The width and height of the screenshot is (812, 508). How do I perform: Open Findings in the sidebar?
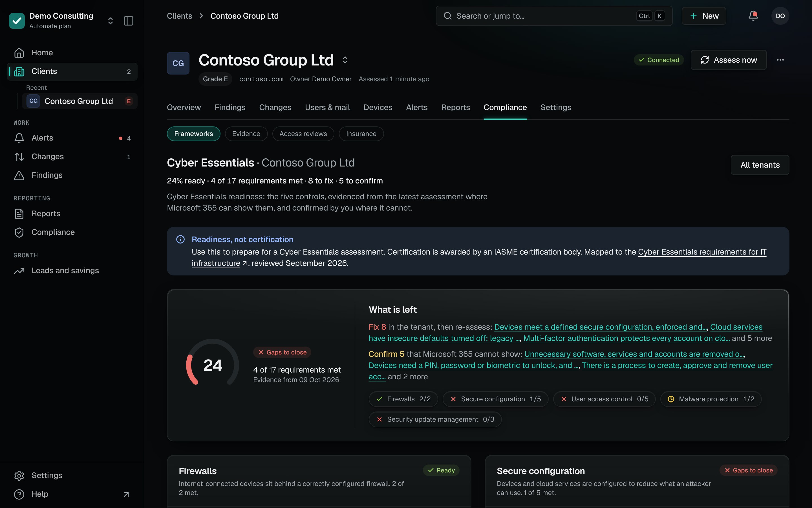click(72, 175)
